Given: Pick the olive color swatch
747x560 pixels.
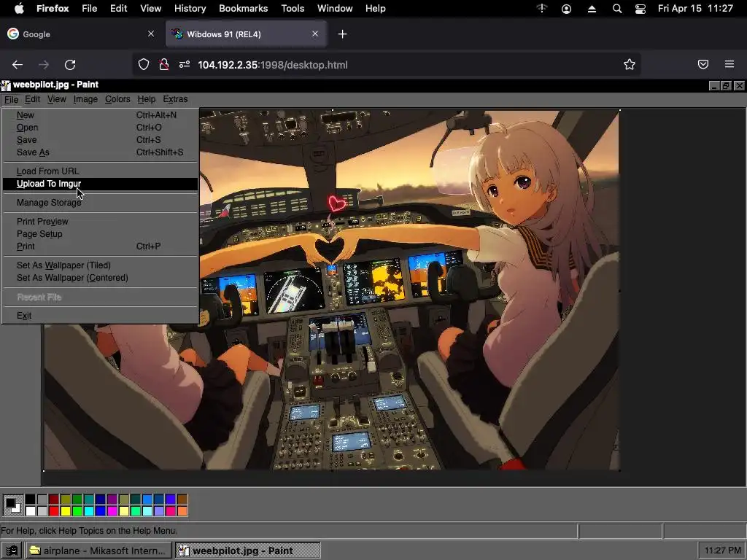Looking at the screenshot, I should 65,499.
